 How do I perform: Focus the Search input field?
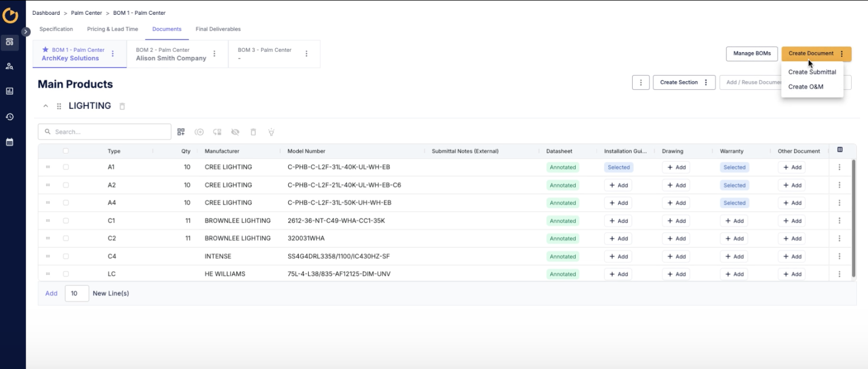(105, 132)
